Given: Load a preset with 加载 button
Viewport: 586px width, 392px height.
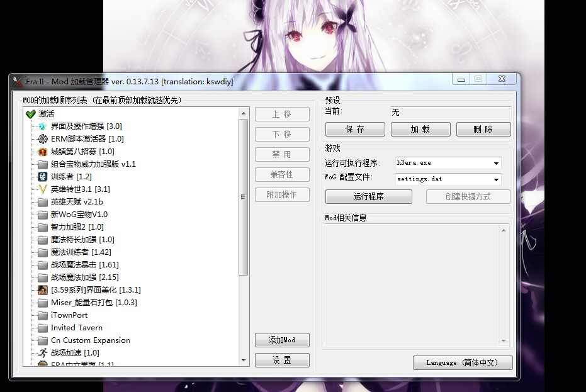Looking at the screenshot, I should (x=420, y=129).
